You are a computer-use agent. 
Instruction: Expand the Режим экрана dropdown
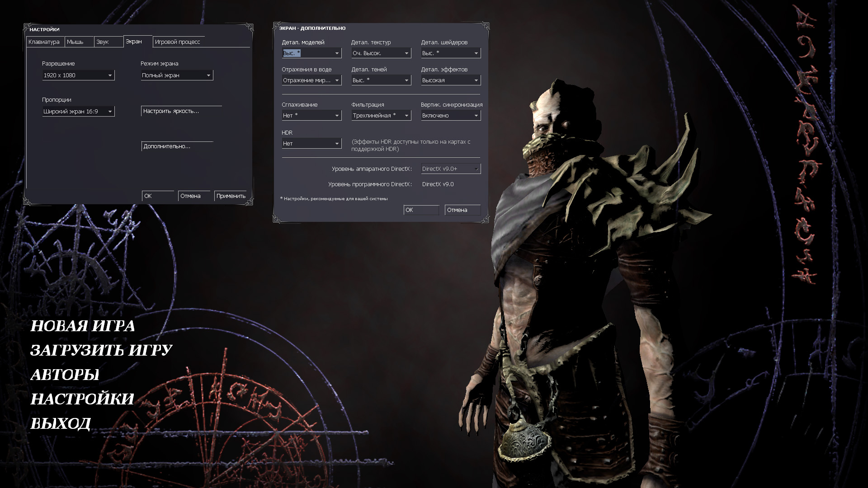(176, 75)
